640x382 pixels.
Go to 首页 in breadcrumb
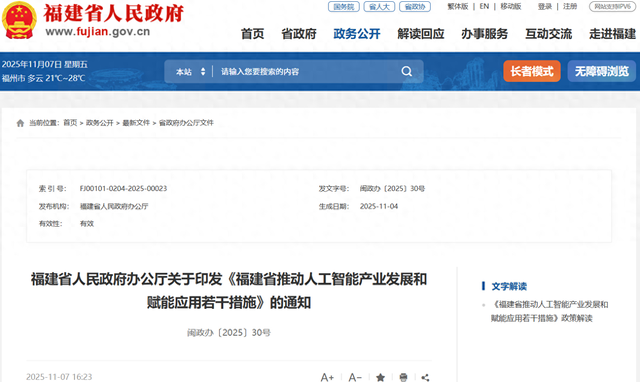click(x=70, y=123)
